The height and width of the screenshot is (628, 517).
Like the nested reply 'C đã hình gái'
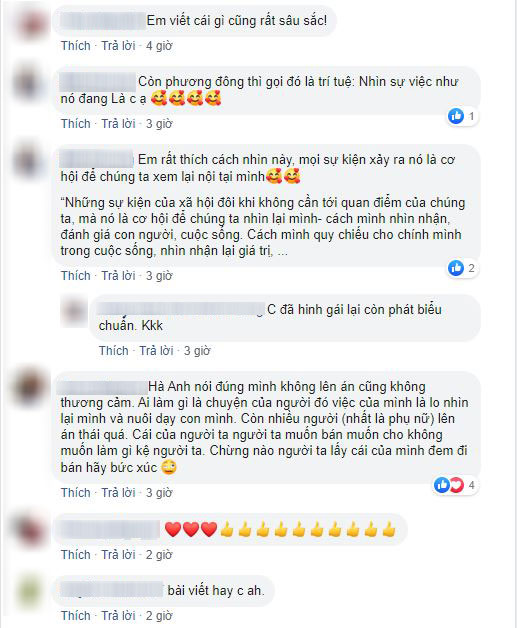(x=114, y=351)
